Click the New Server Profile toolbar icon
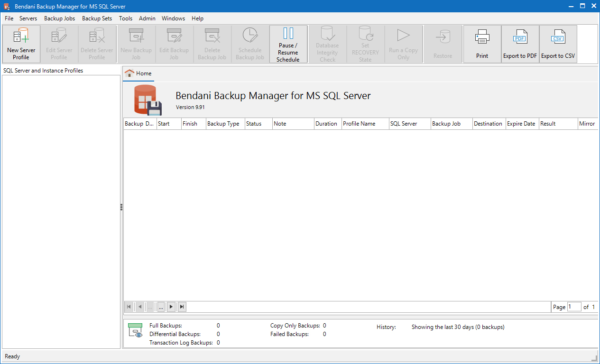This screenshot has height=364, width=600. 21,44
